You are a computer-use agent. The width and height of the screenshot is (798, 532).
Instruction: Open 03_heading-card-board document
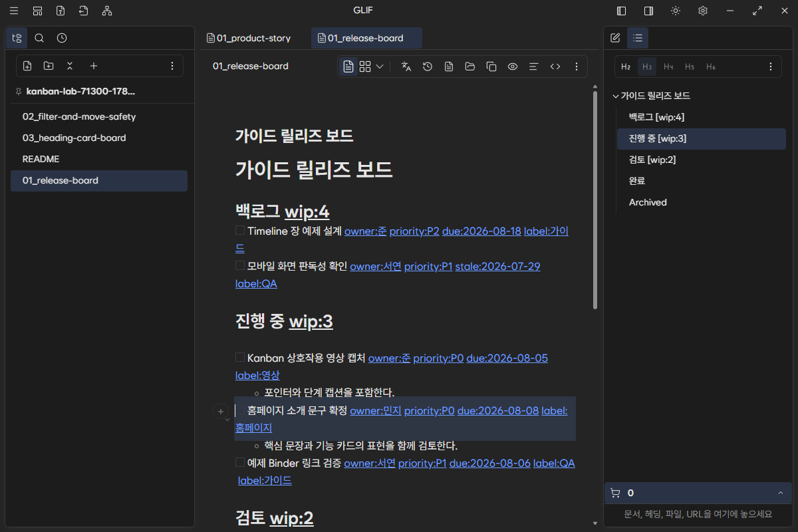pos(99,138)
